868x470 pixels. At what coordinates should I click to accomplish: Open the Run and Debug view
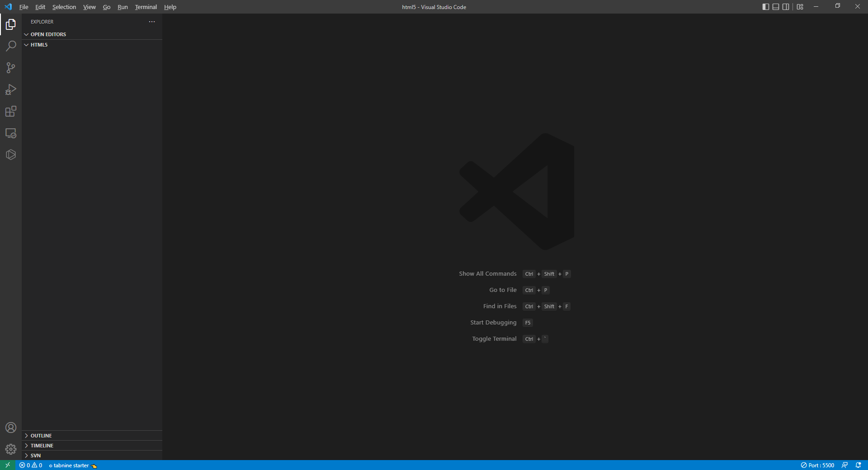point(11,89)
